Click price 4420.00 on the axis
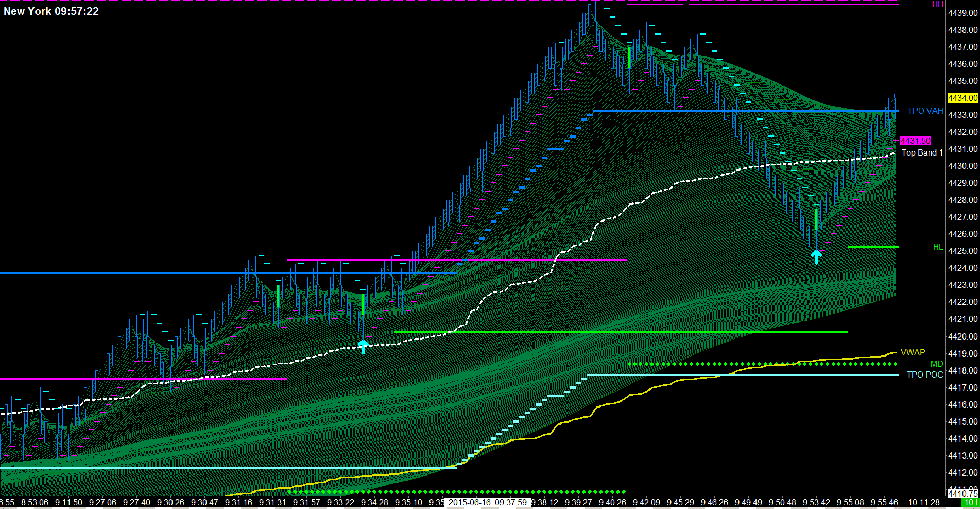Viewport: 980px width, 509px height. coord(962,336)
